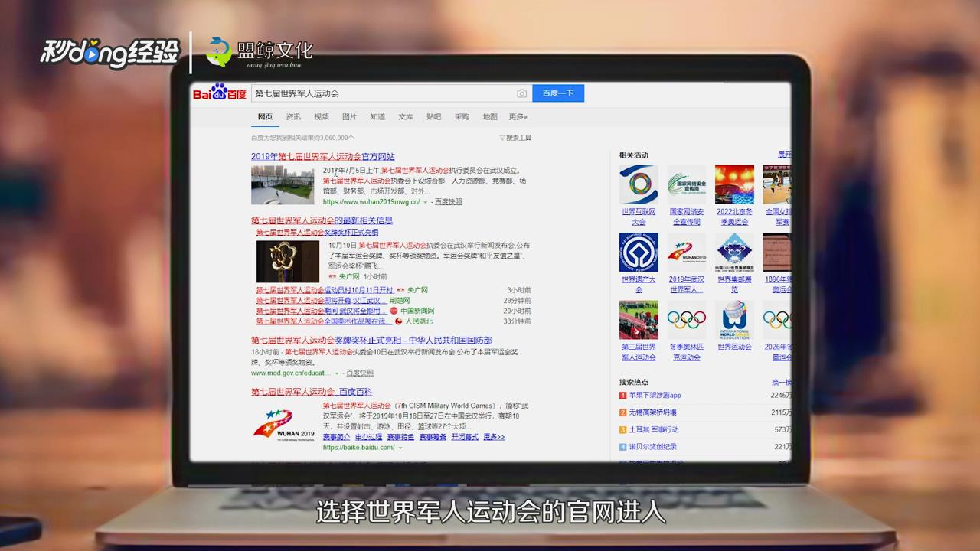Open 百度快照 for the mod.gov.cn result

[360, 373]
